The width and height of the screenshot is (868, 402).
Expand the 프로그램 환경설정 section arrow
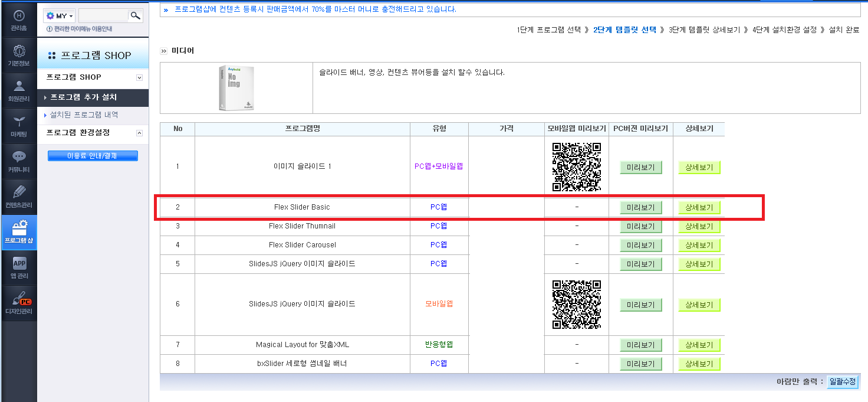(x=139, y=133)
